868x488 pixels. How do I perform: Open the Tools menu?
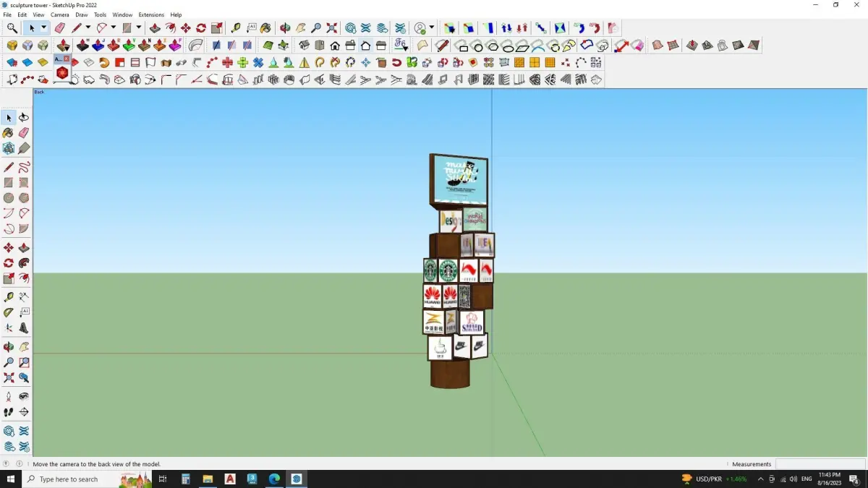click(x=101, y=14)
